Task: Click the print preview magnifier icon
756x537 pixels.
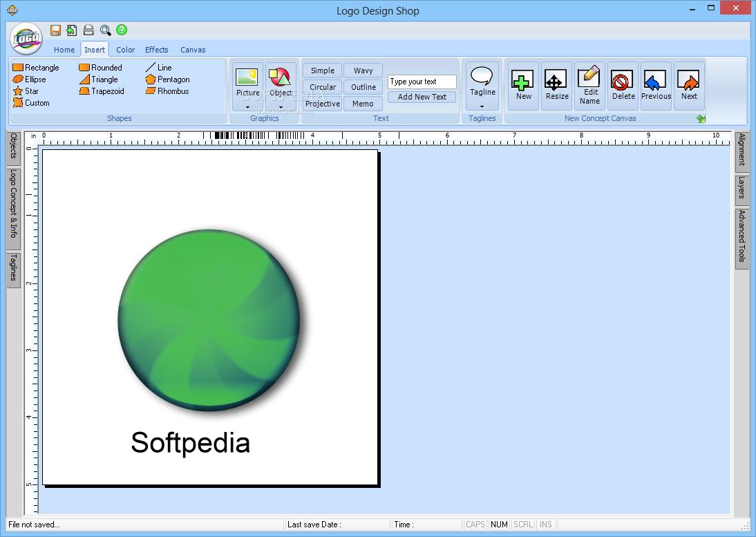Action: coord(105,30)
